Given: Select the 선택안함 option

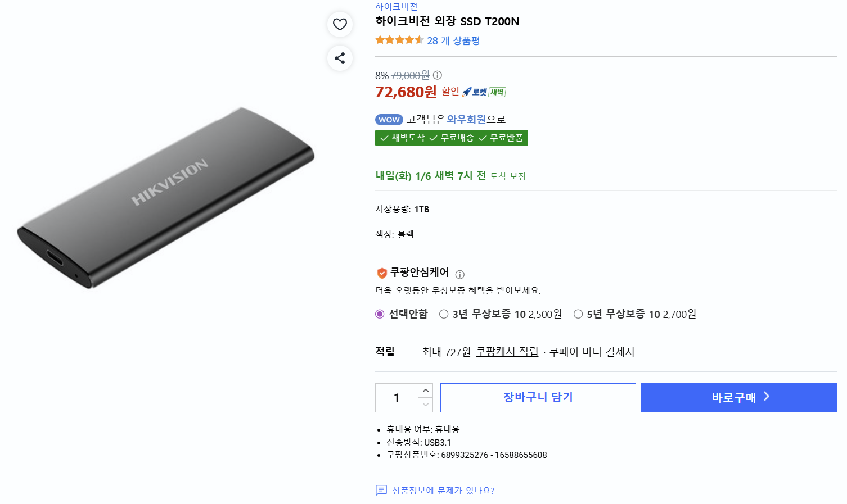Looking at the screenshot, I should 380,314.
